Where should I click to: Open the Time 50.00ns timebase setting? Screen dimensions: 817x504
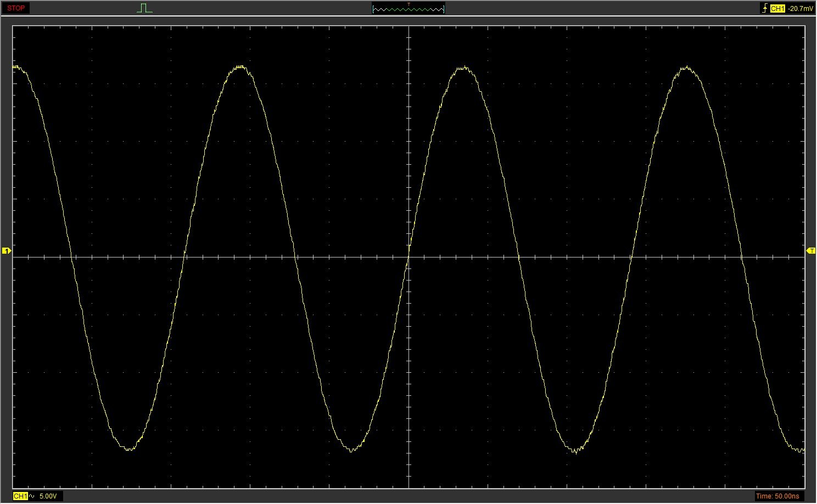click(x=777, y=496)
